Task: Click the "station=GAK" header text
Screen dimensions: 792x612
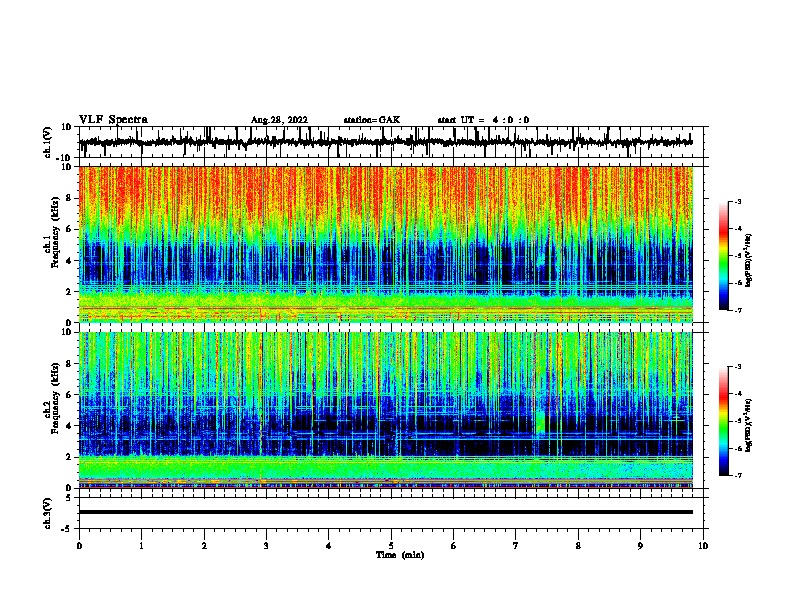Action: point(372,120)
